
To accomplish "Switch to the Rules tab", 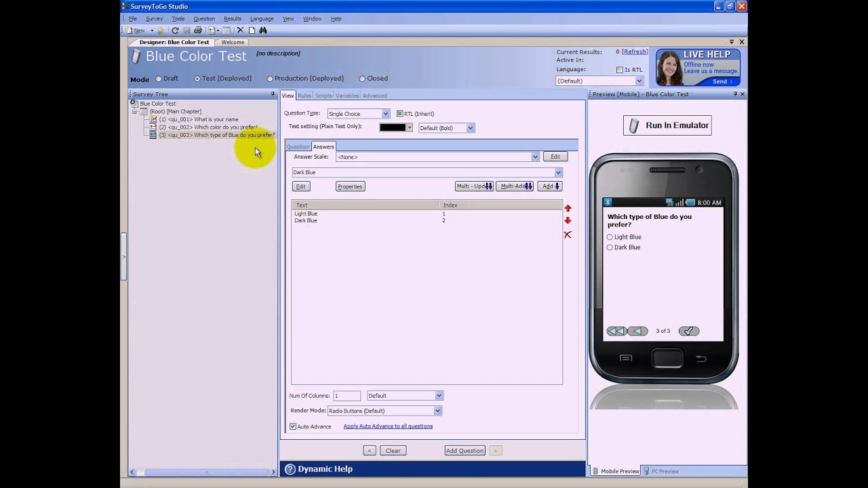I will point(304,96).
